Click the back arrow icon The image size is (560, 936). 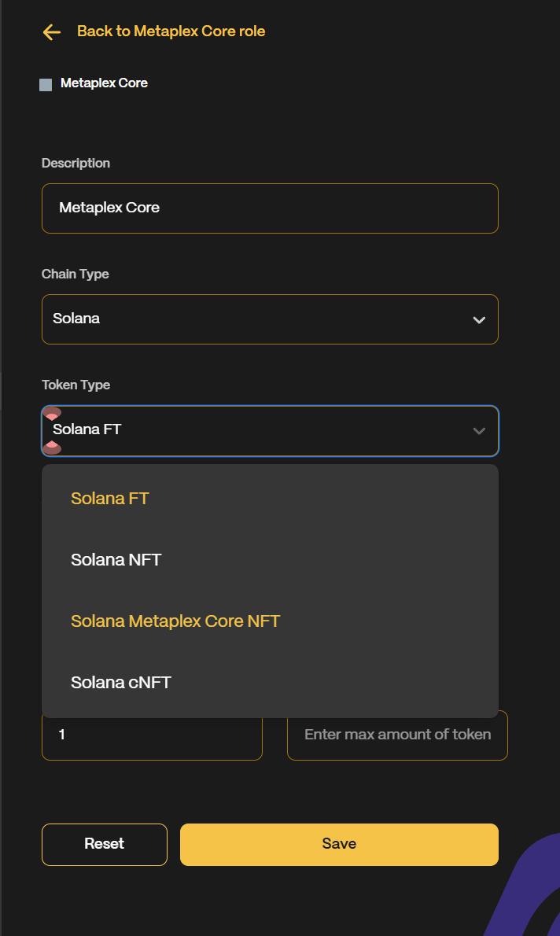pos(50,32)
